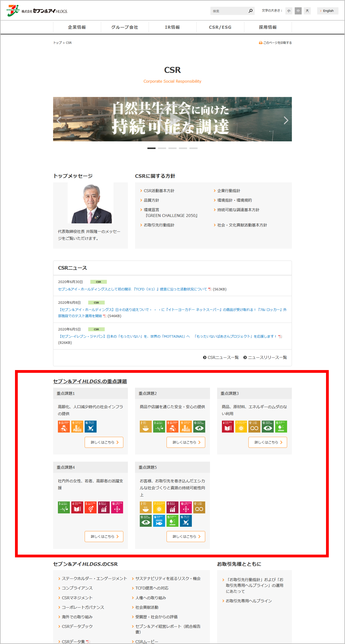345x644 pixels.
Task: Open the 企業情報 navigation menu
Action: [77, 27]
